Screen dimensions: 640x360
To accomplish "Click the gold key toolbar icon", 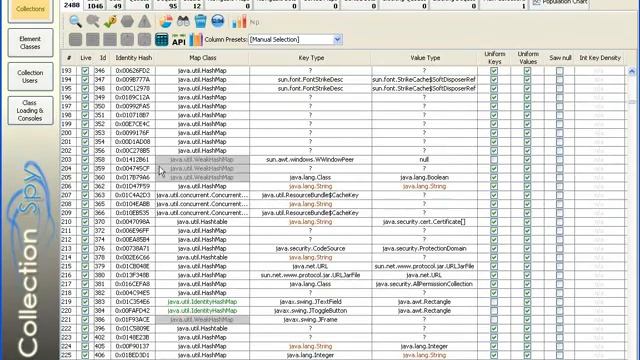I will [x=110, y=21].
